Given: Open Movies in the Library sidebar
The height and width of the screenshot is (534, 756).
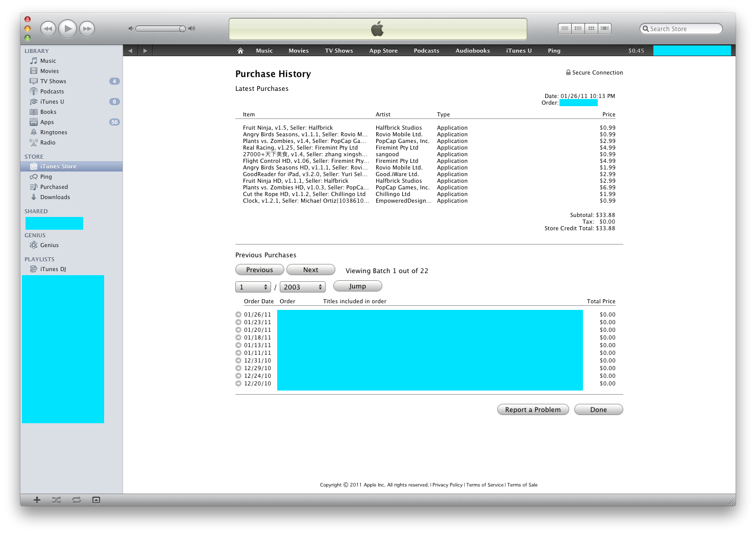Looking at the screenshot, I should (x=50, y=71).
